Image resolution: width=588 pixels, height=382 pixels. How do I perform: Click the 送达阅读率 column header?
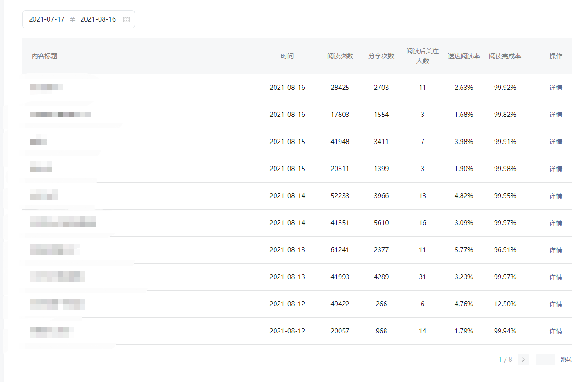463,56
